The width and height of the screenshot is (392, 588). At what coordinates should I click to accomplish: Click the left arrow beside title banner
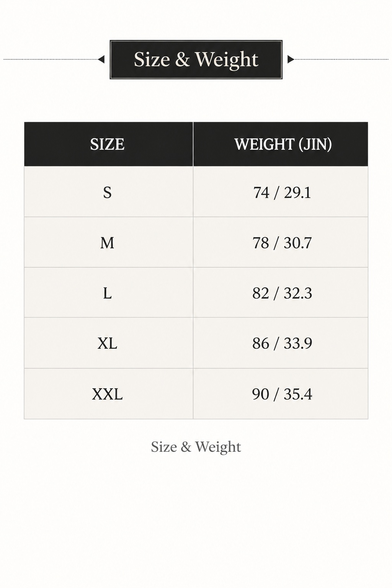pyautogui.click(x=101, y=59)
